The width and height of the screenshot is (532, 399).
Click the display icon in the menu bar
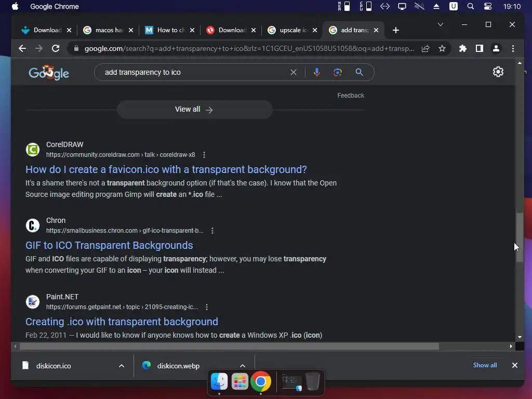pos(402,6)
